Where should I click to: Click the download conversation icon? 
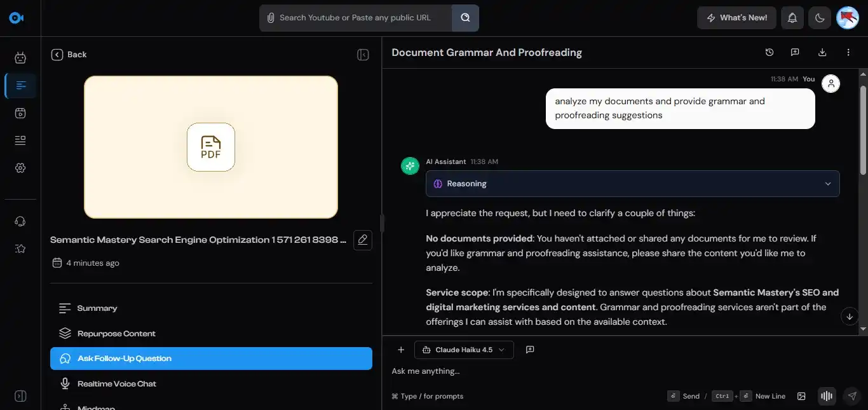822,53
